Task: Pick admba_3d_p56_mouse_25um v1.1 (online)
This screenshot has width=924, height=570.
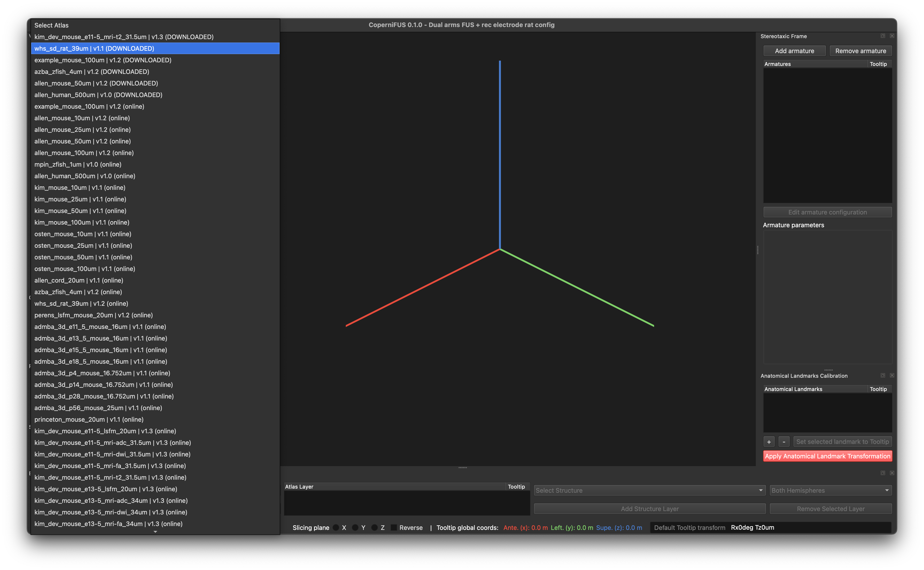Action: coord(155,408)
